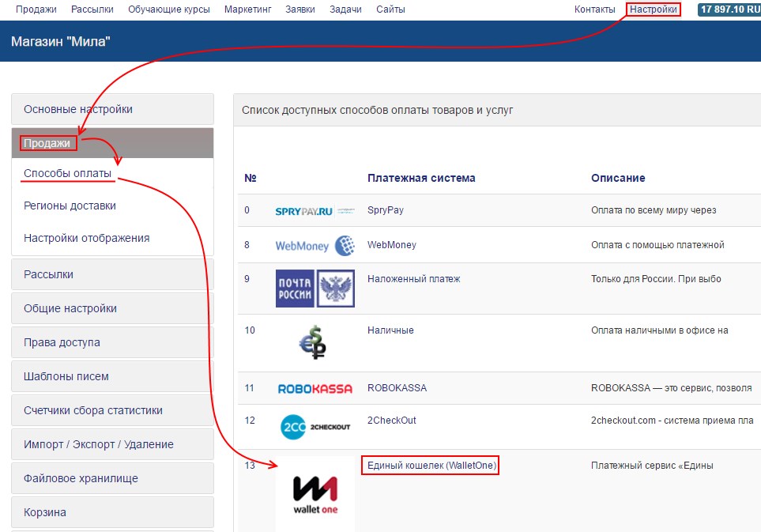Click description 'Оплата по всему миру через'

pyautogui.click(x=654, y=210)
